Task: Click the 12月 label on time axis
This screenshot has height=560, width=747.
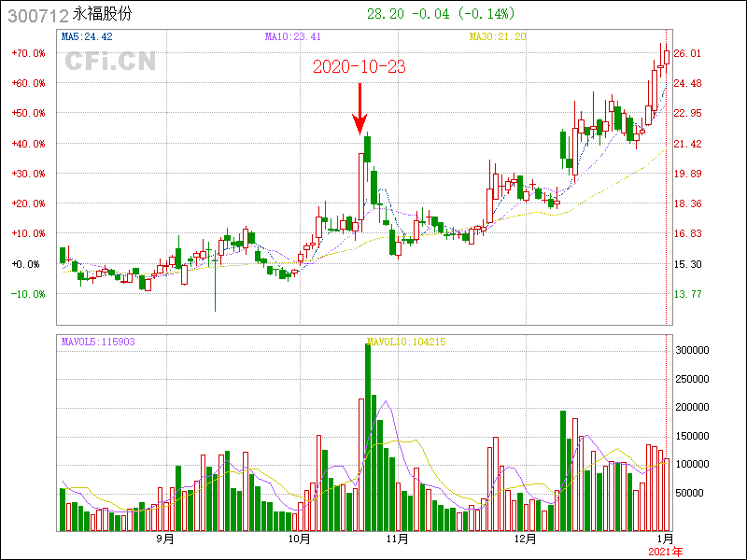Action: [x=525, y=539]
